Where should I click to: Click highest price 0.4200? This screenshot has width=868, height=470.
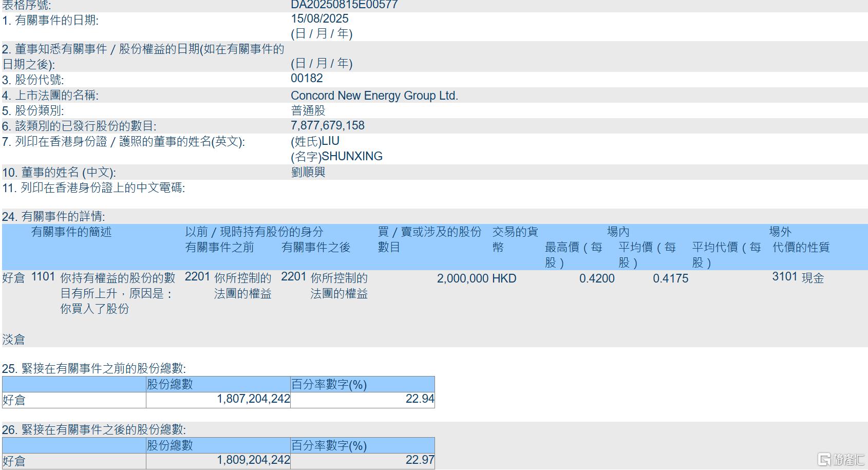(x=597, y=278)
